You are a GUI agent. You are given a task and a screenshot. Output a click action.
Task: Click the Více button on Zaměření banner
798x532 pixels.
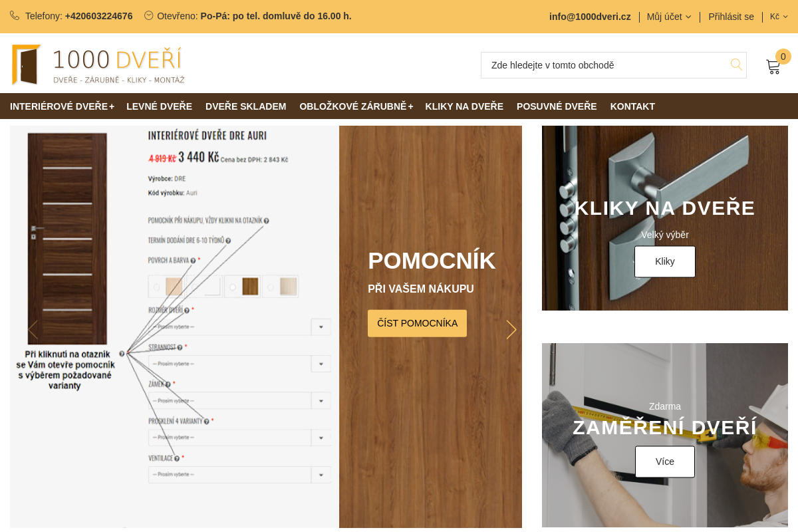point(665,462)
